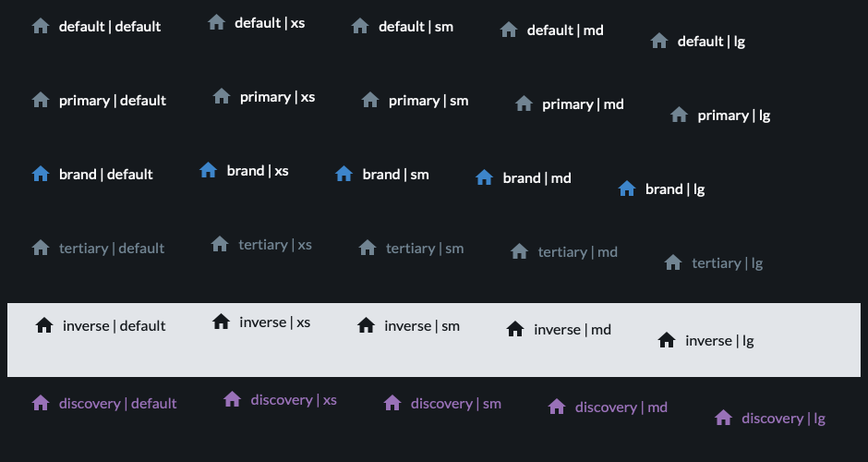Viewport: 868px width, 462px height.
Task: Click the home icon beside 'tertiary | default'
Action: pyautogui.click(x=41, y=248)
